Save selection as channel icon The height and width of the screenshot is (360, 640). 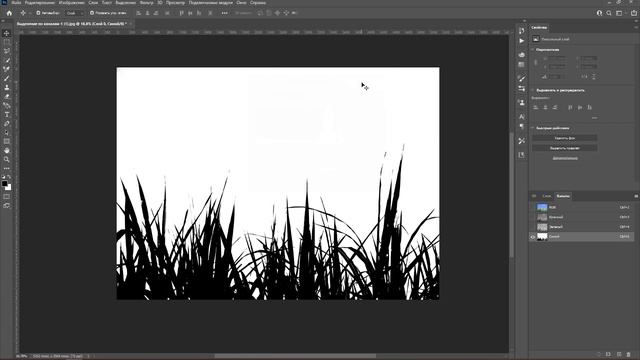pos(608,354)
